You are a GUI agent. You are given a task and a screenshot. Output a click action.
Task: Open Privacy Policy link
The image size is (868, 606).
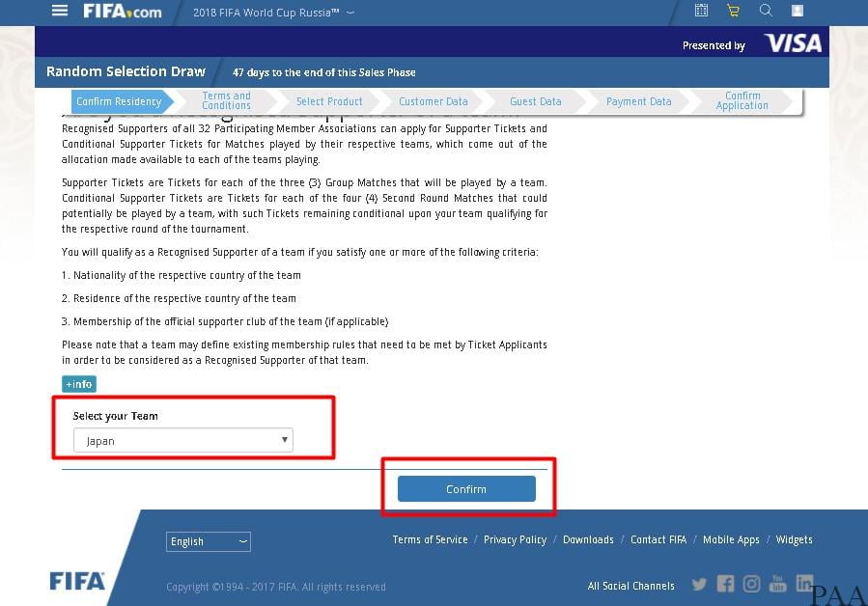coord(515,539)
